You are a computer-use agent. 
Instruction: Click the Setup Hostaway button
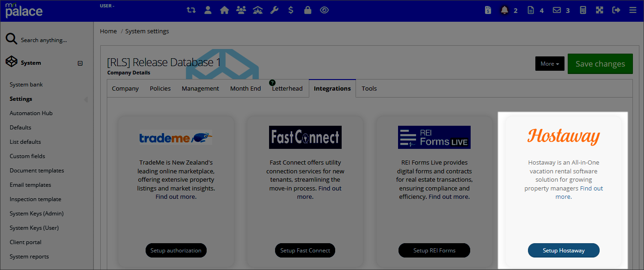click(564, 250)
